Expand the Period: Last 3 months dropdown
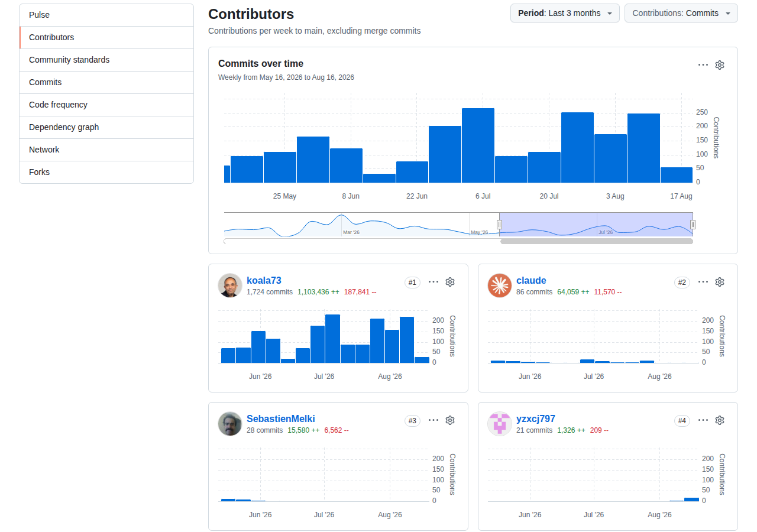 click(565, 13)
